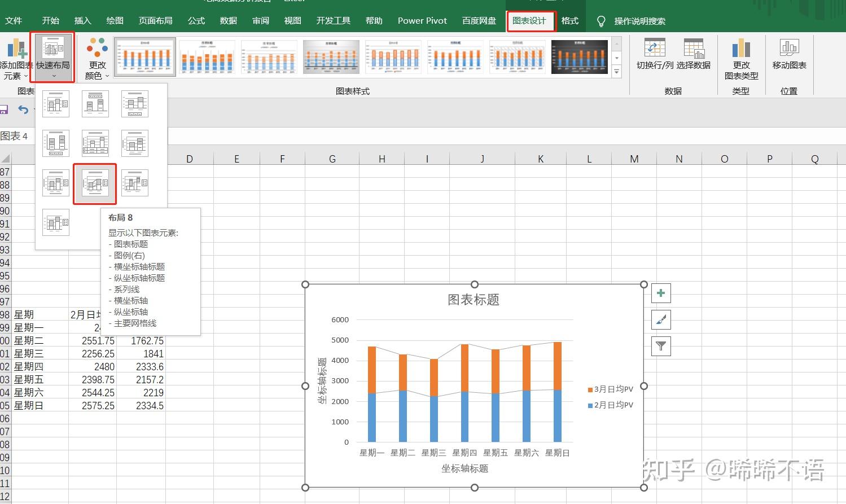
Task: Choose third layout in the second gallery row
Action: tap(135, 143)
